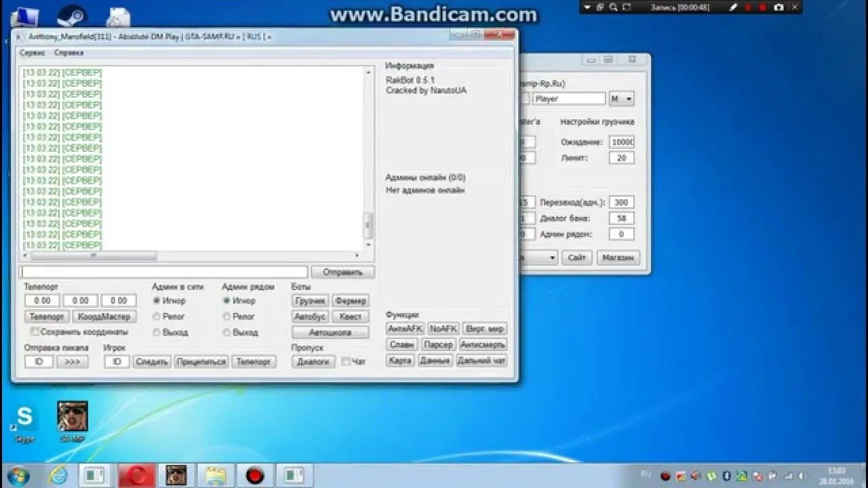868x488 pixels.
Task: Click the КоордМастер button
Action: (104, 317)
